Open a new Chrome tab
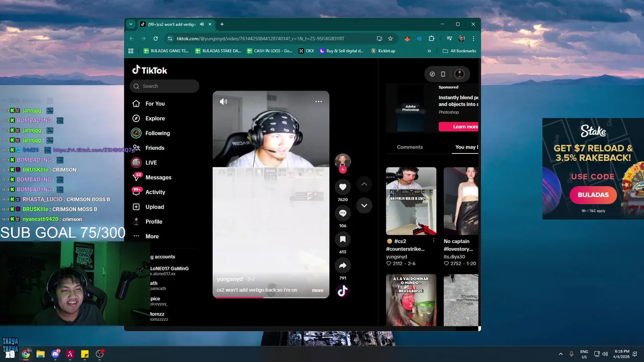This screenshot has height=362, width=644. 222,24
